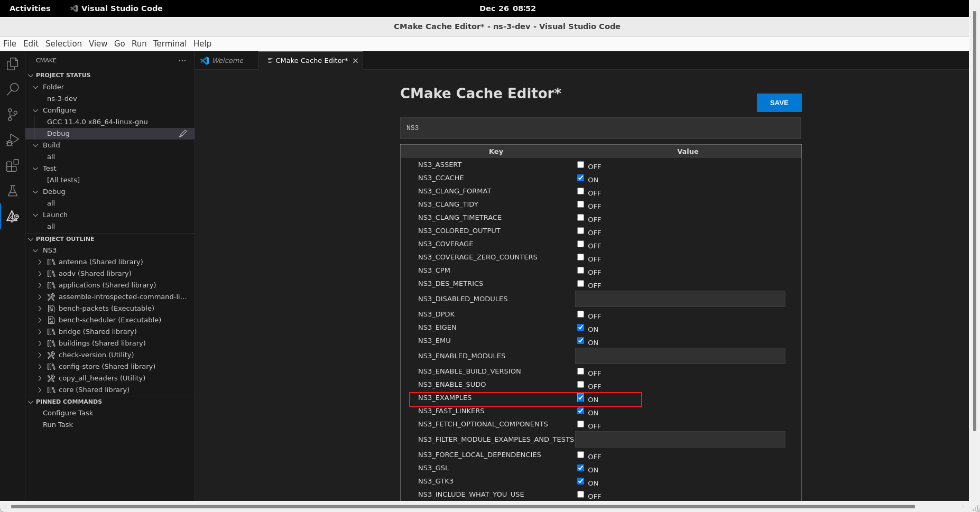The image size is (980, 512).
Task: Click the NS3_FILTER_MODULE_EXAMPLES_AND_TESTS value field
Action: point(680,440)
